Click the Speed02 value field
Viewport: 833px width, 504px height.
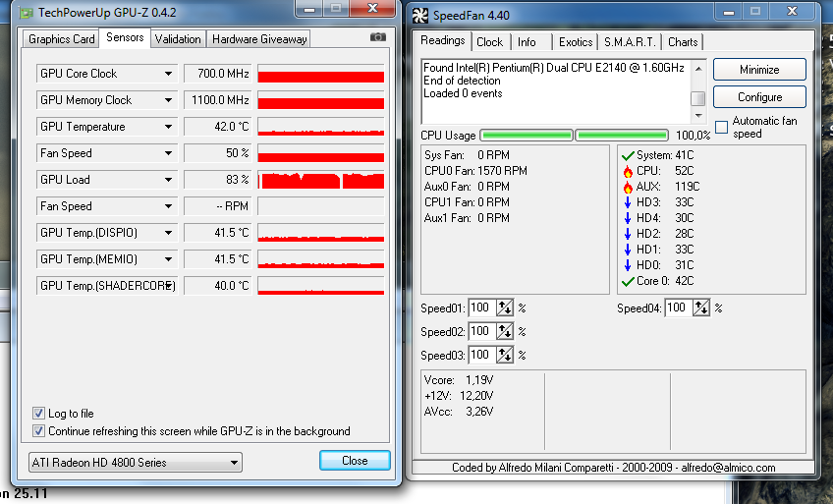(482, 331)
